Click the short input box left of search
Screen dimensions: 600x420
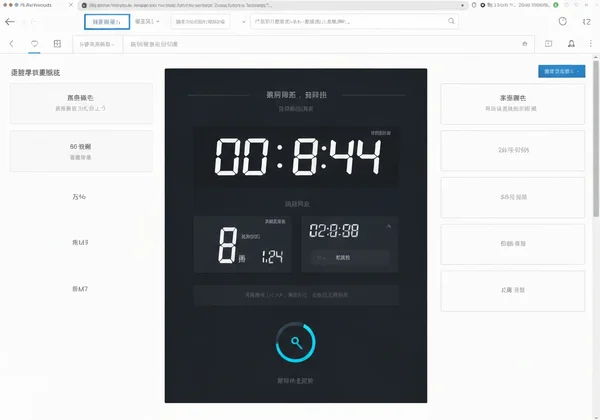coord(200,22)
